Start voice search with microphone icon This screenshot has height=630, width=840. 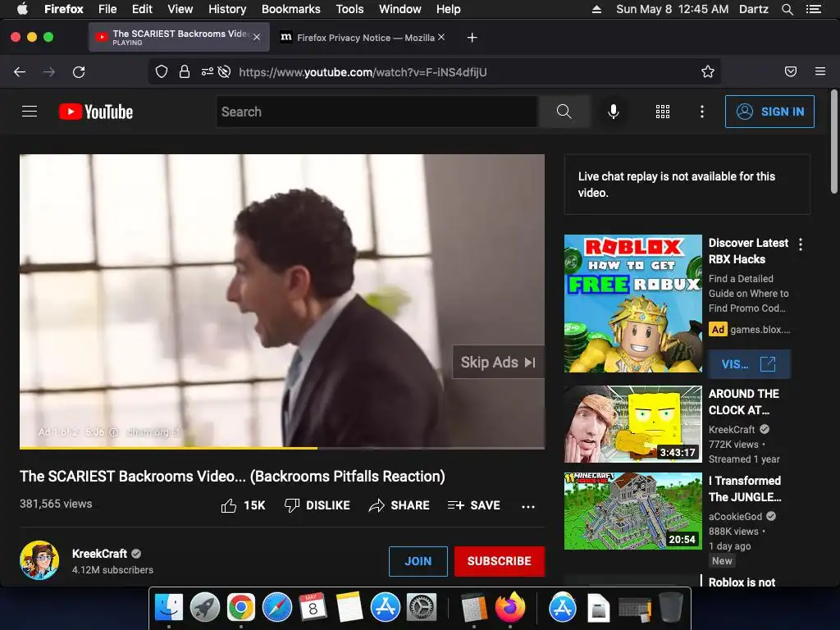[x=614, y=112]
